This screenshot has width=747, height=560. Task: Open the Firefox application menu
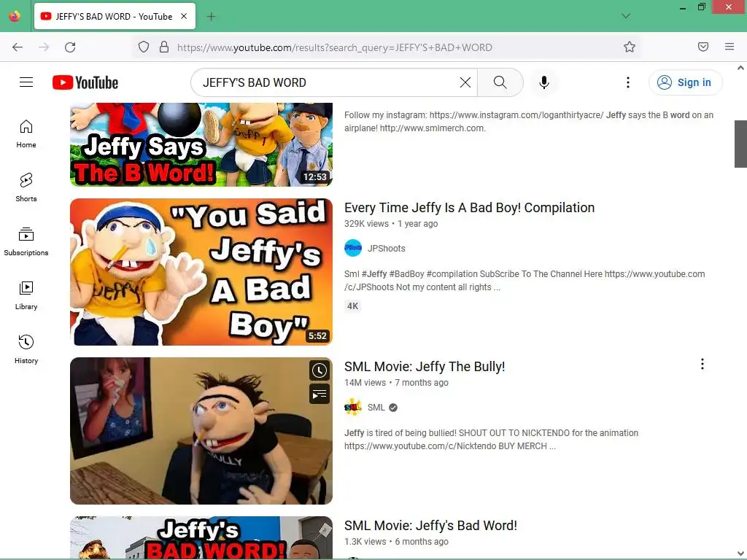pos(729,47)
